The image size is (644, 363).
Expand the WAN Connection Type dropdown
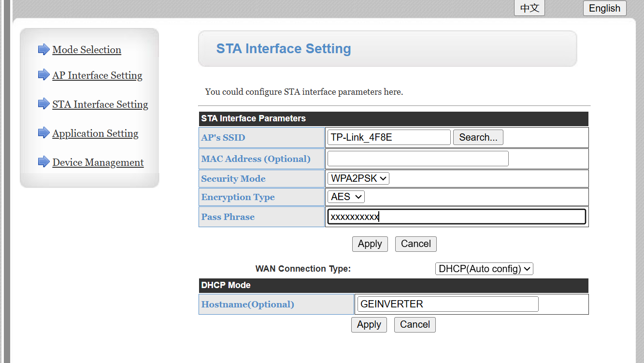[484, 269]
